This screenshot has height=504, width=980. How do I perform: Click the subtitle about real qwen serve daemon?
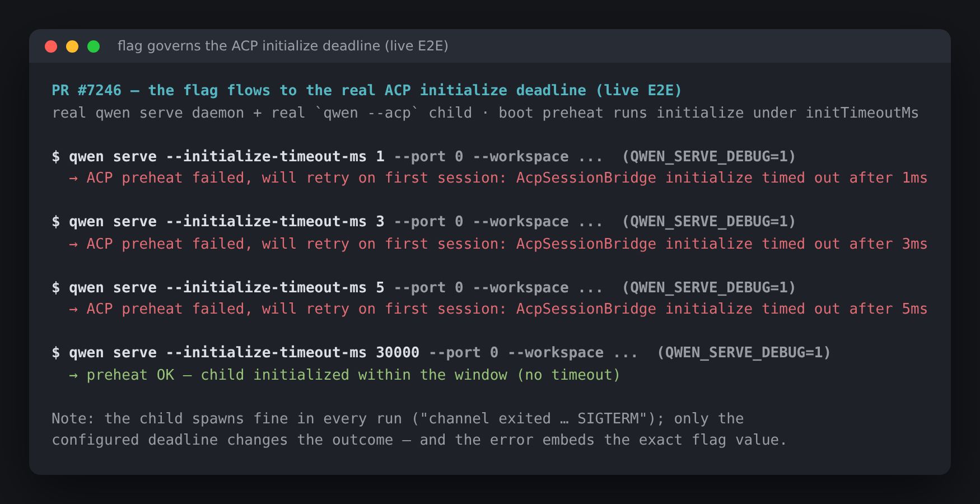(x=485, y=113)
